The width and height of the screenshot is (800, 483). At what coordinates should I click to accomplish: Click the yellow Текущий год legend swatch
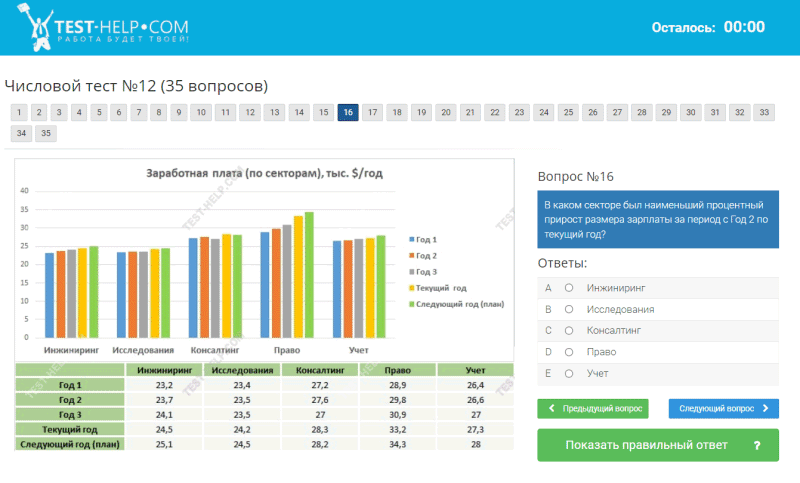pos(412,287)
